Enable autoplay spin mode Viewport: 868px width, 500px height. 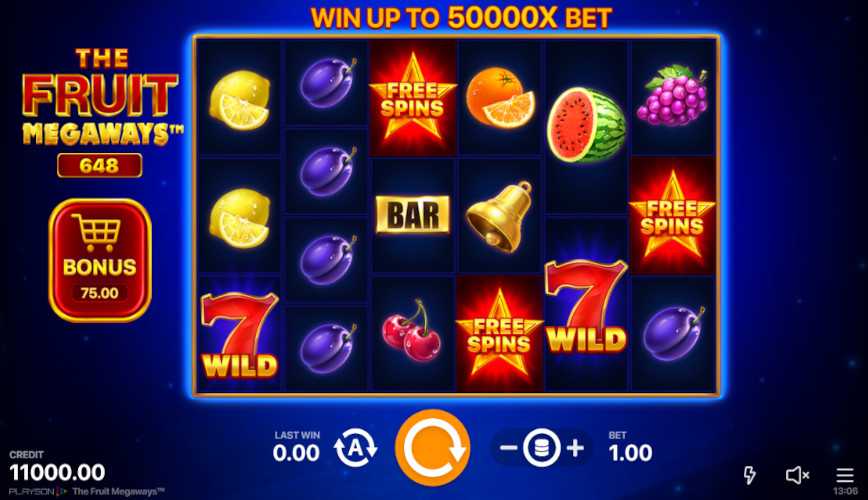[x=355, y=448]
